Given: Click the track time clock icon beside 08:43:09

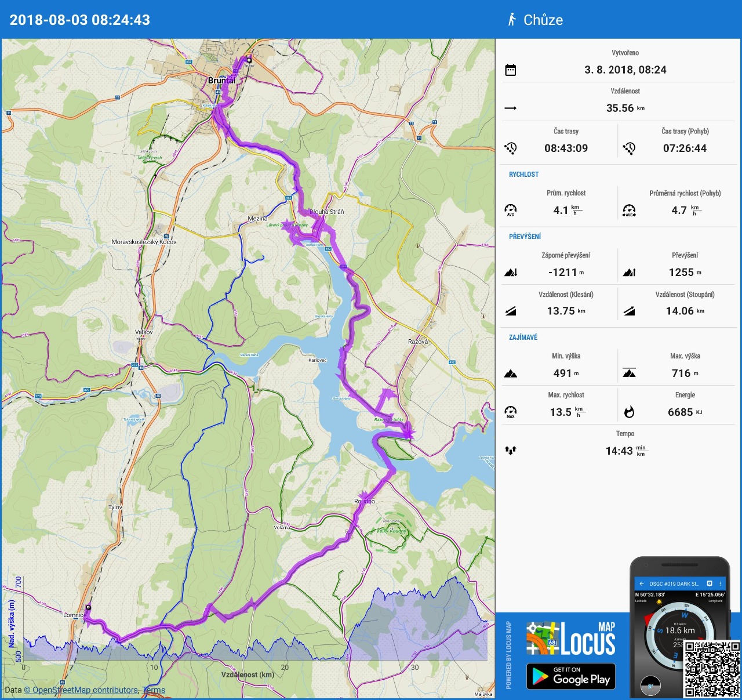Looking at the screenshot, I should [x=511, y=148].
